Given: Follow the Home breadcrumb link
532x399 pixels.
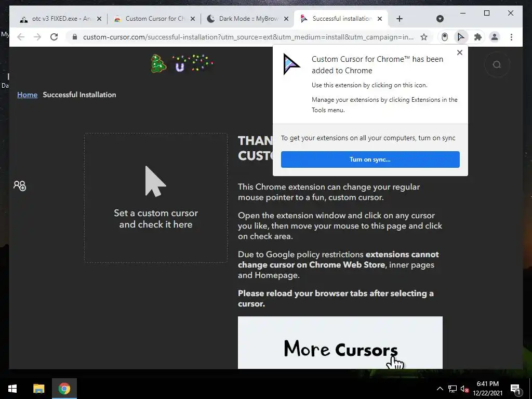Looking at the screenshot, I should point(27,95).
